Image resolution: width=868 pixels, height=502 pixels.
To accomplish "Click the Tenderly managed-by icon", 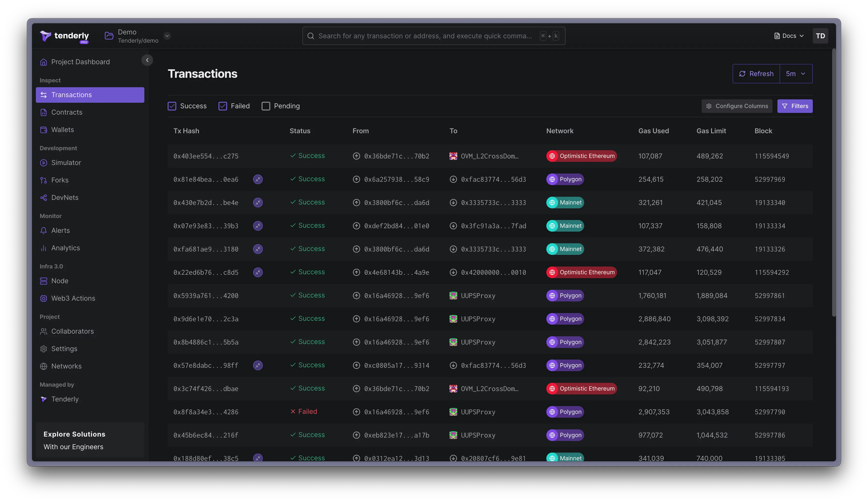I will [x=43, y=399].
